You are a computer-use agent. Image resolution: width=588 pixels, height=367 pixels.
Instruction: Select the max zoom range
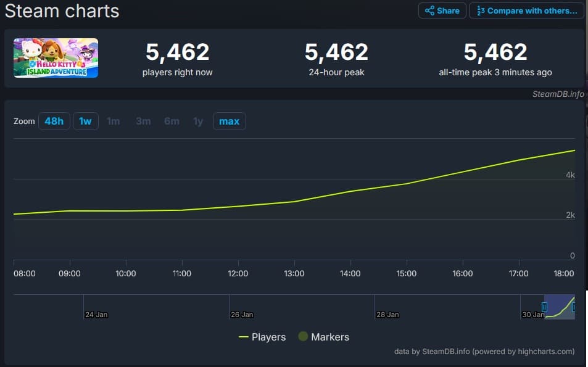click(229, 121)
